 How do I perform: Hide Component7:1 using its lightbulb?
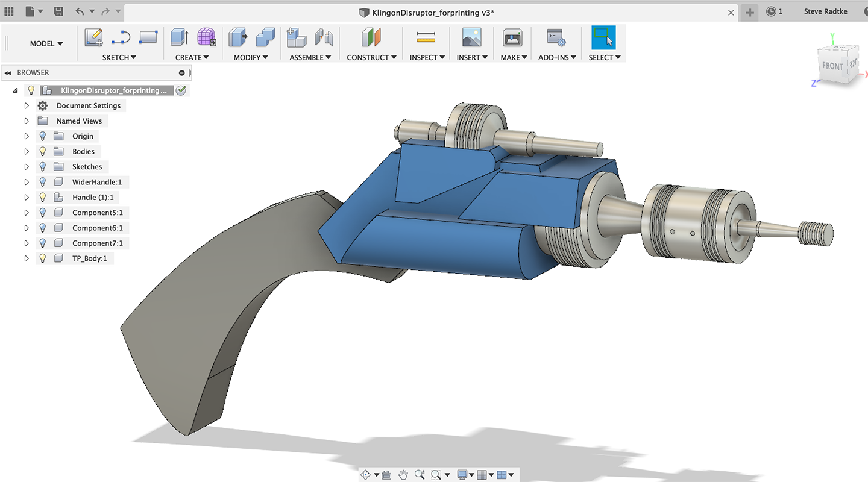[43, 243]
